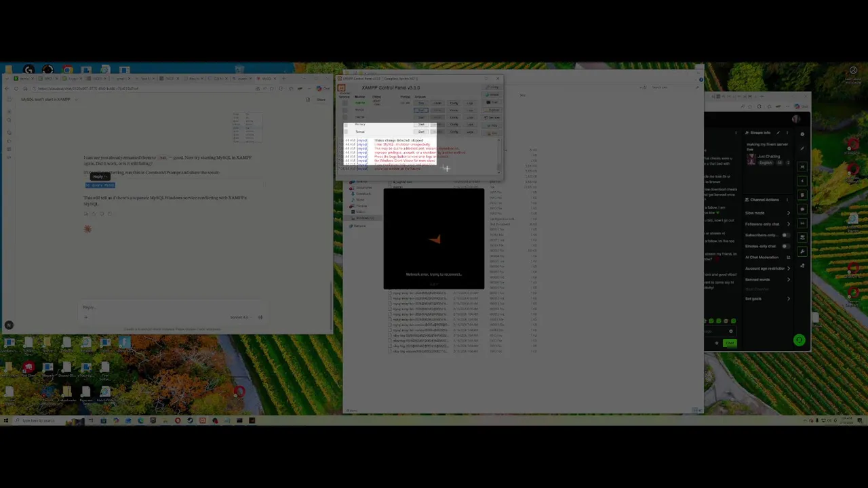868x488 pixels.
Task: Stop the Apache module in XAMPP
Action: tap(421, 103)
